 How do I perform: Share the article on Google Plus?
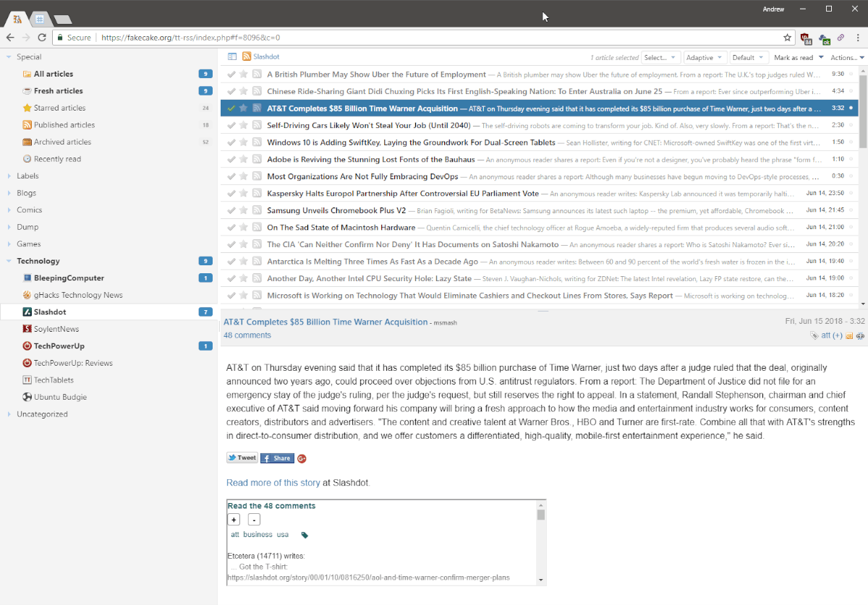point(302,458)
